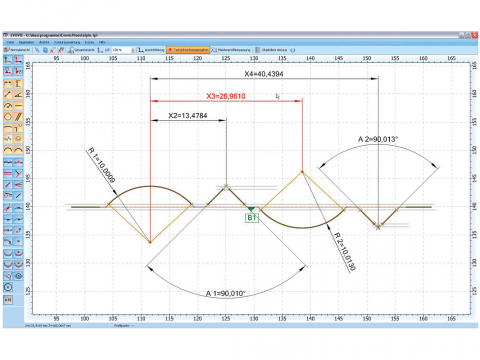This screenshot has width=480, height=360.
Task: Open the Bearbeiten menu
Action: 26,42
